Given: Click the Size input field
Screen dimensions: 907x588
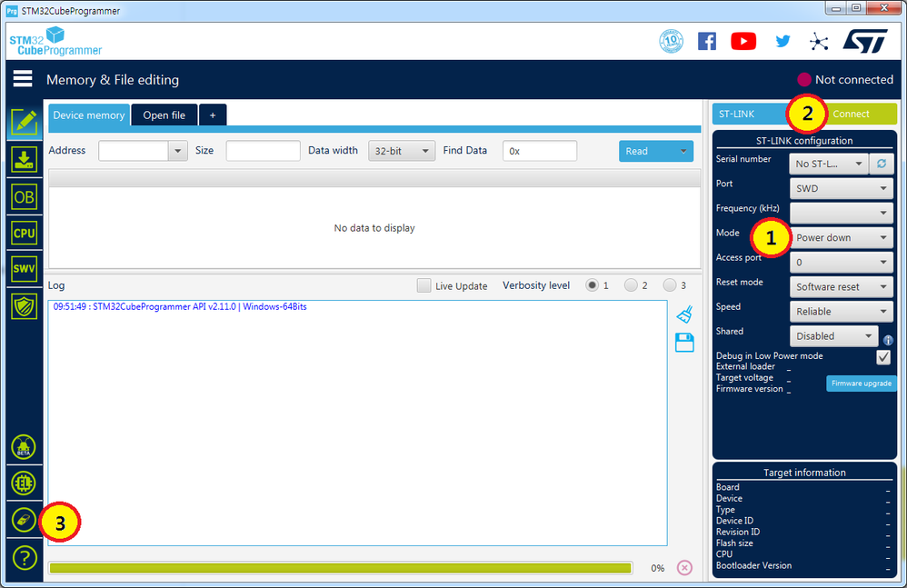Looking at the screenshot, I should (263, 151).
